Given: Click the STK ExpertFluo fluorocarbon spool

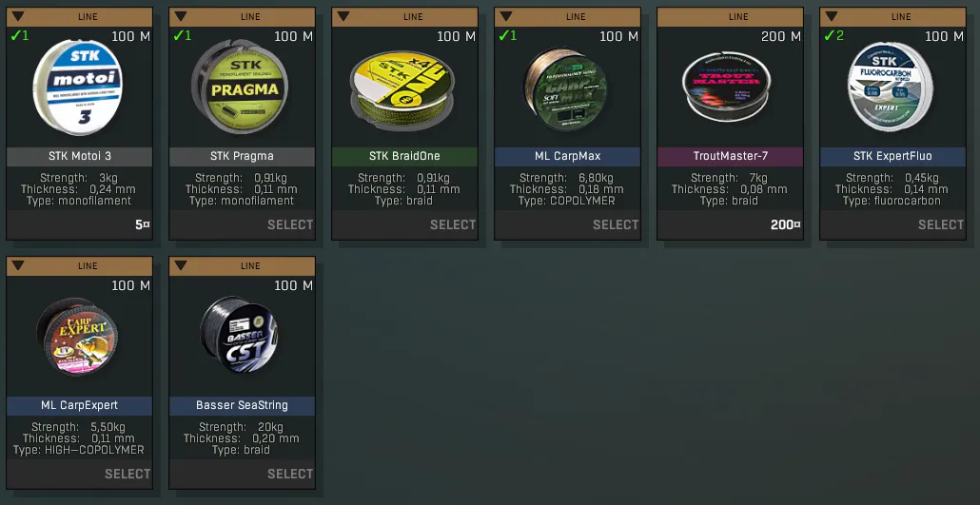Looking at the screenshot, I should click(x=890, y=87).
